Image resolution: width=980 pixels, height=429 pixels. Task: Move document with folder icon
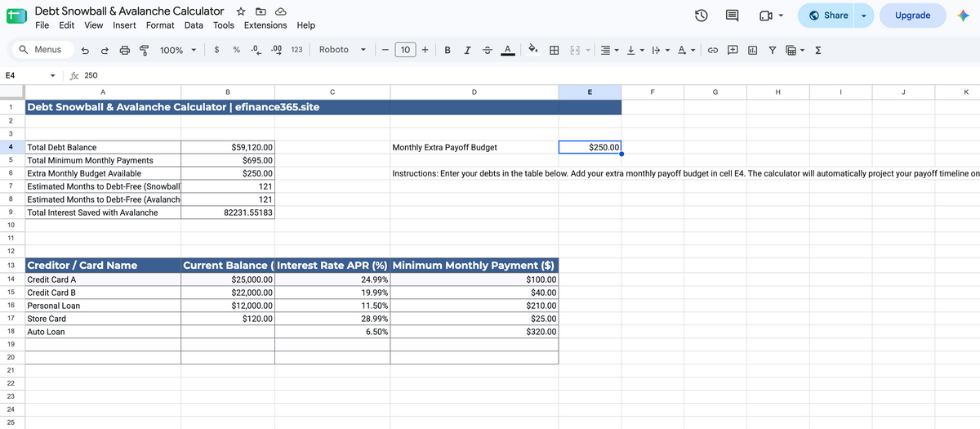(x=261, y=11)
